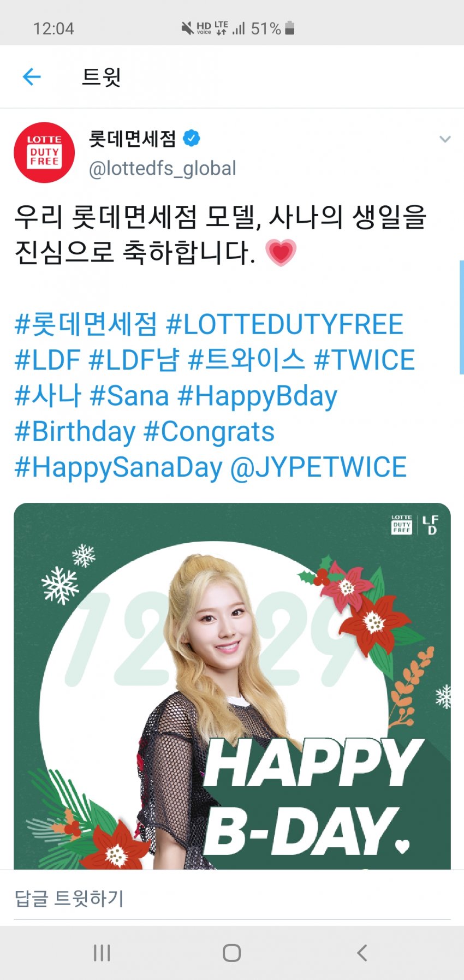Open the #TWICE hashtag
This screenshot has width=464, height=980.
(x=365, y=360)
